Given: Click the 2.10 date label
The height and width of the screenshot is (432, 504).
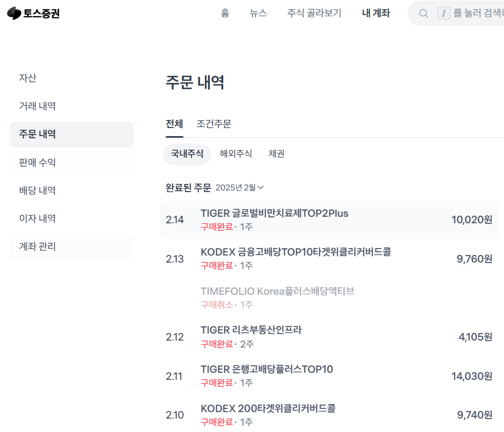Looking at the screenshot, I should coord(174,415).
